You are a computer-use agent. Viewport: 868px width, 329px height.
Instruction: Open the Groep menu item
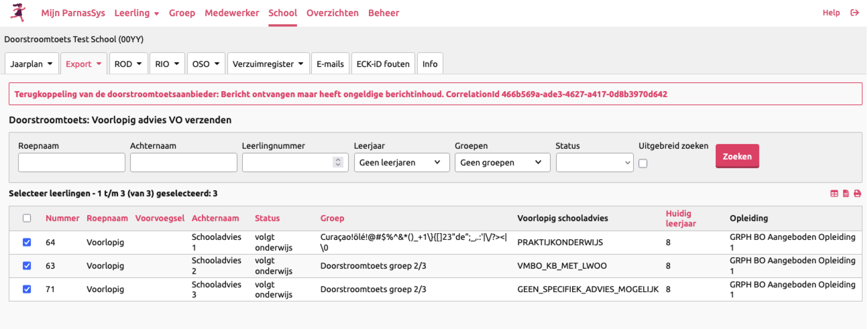coord(182,13)
